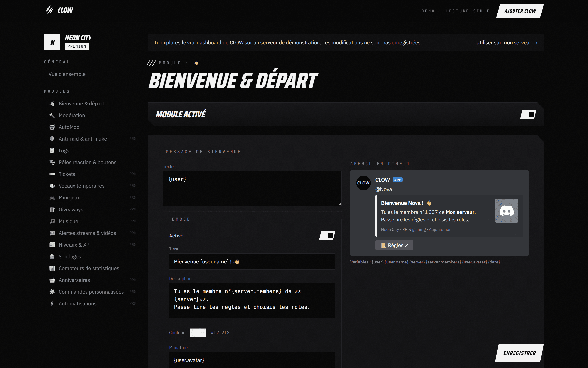Click the gift icon beside Giveaways

click(x=52, y=210)
